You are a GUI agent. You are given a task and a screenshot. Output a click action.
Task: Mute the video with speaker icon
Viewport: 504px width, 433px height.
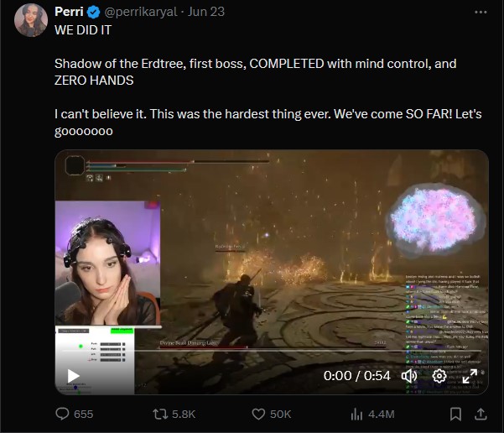(x=409, y=376)
